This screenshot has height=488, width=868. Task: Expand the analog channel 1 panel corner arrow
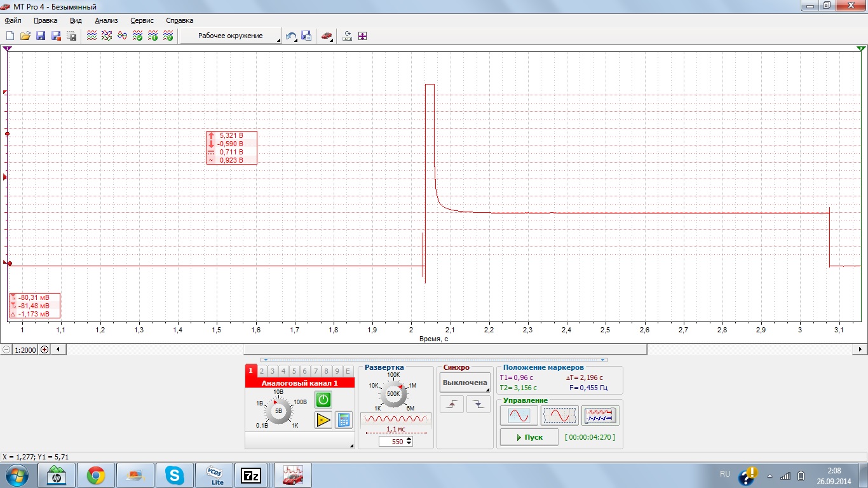coord(351,447)
